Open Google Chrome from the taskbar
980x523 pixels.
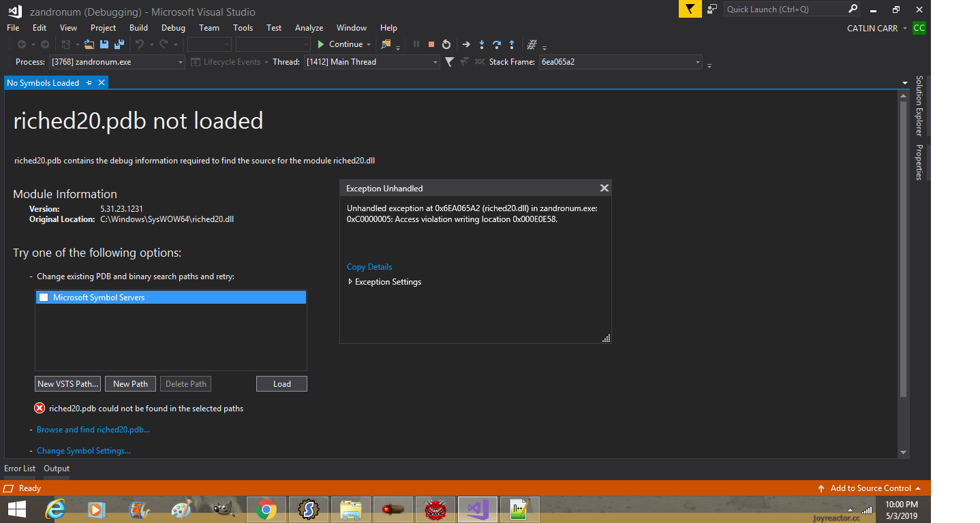(x=266, y=509)
